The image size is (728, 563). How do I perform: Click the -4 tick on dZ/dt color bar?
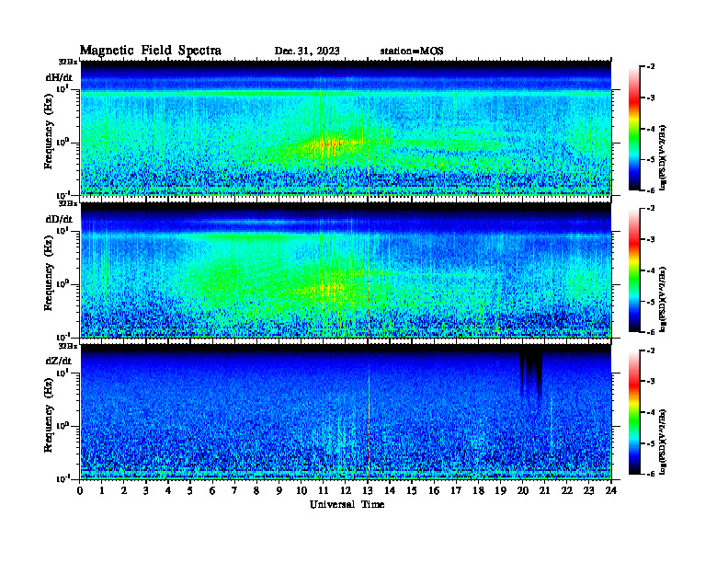651,412
